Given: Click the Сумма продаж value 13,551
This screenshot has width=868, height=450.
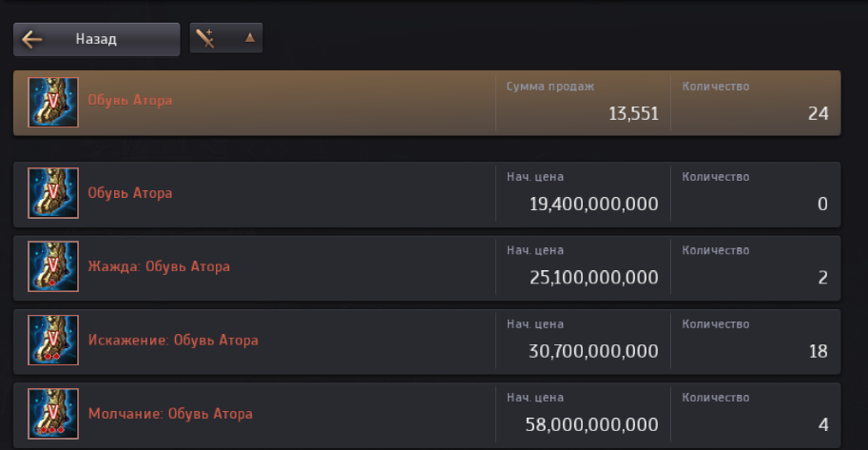Looking at the screenshot, I should 634,113.
